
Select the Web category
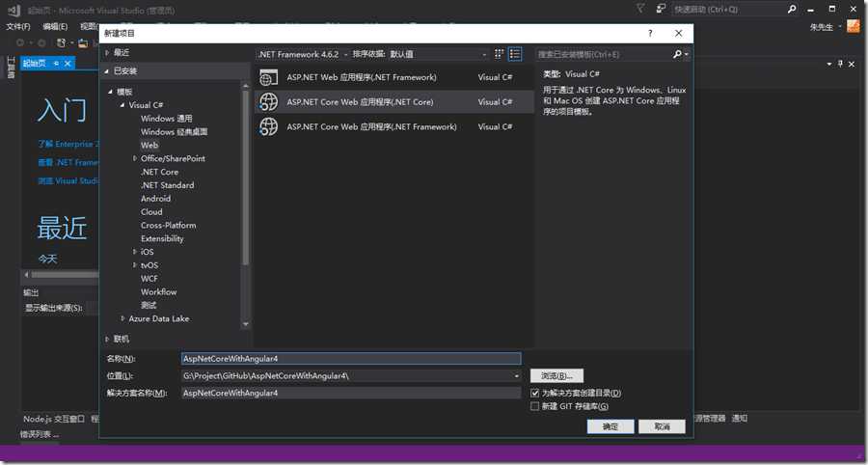point(149,145)
